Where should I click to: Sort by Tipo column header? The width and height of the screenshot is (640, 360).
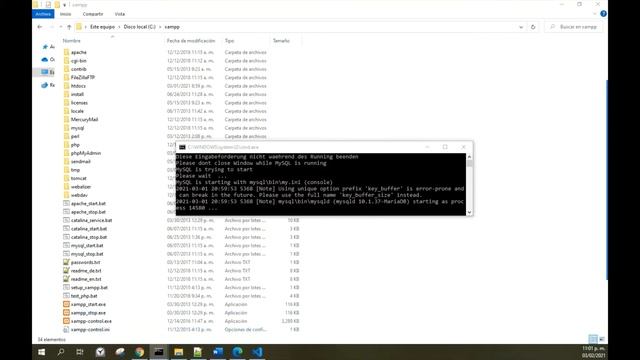pyautogui.click(x=229, y=41)
